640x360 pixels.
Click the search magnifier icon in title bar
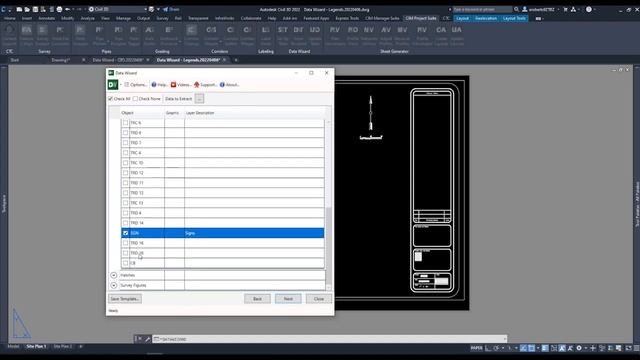[517, 9]
